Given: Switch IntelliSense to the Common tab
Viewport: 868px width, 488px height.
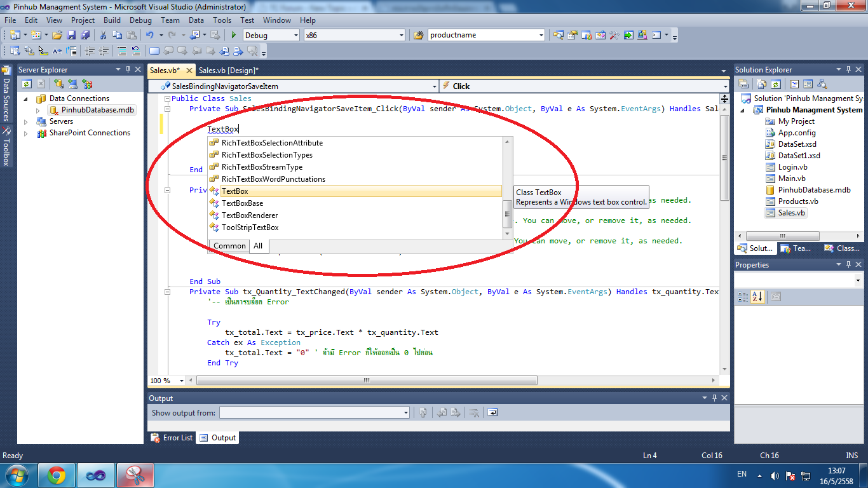Looking at the screenshot, I should click(229, 246).
